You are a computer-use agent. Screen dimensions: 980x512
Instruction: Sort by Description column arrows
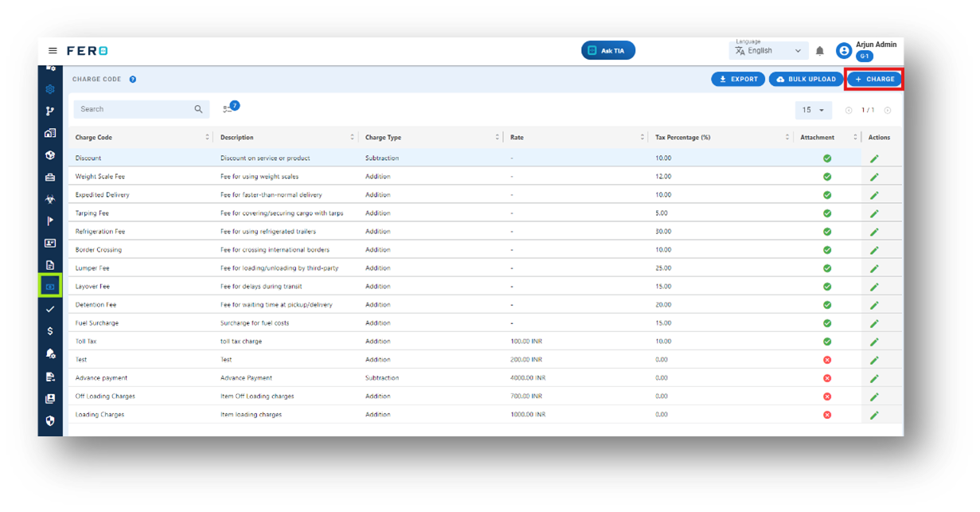[353, 137]
